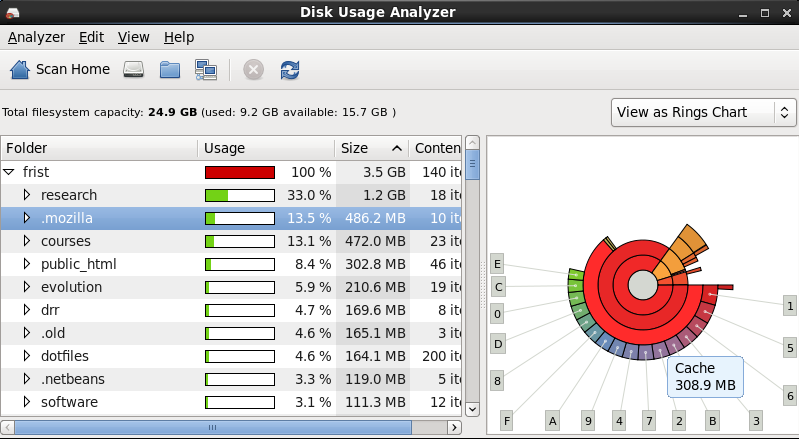Open the View as Rings Chart dropdown
This screenshot has height=439, width=799.
(x=703, y=112)
